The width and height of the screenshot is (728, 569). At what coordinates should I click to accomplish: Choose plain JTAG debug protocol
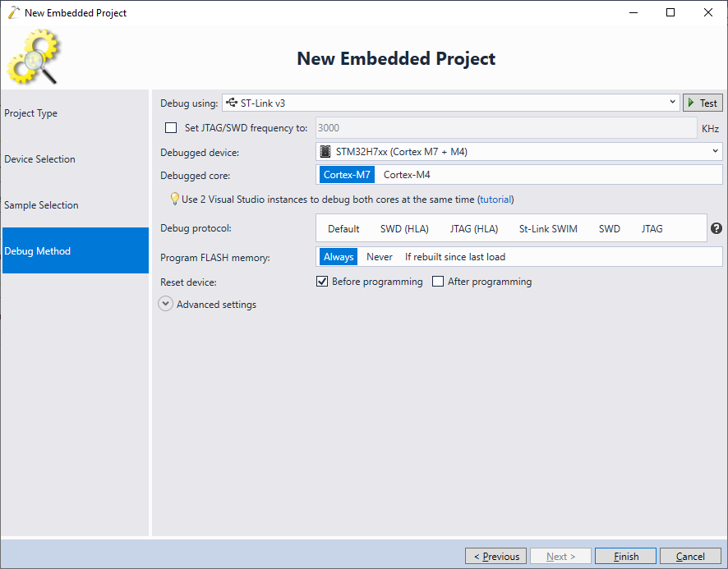[652, 228]
